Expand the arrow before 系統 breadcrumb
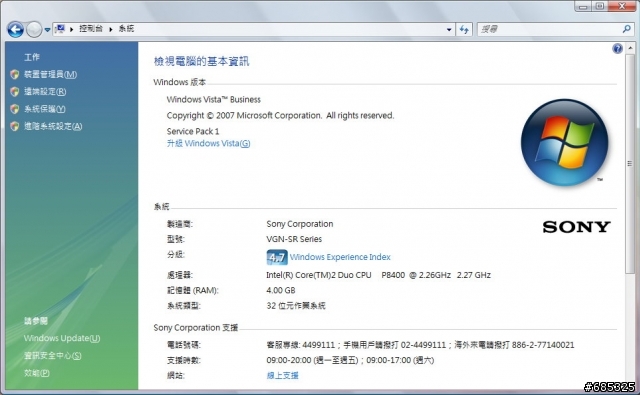This screenshot has width=640, height=395. tap(111, 29)
